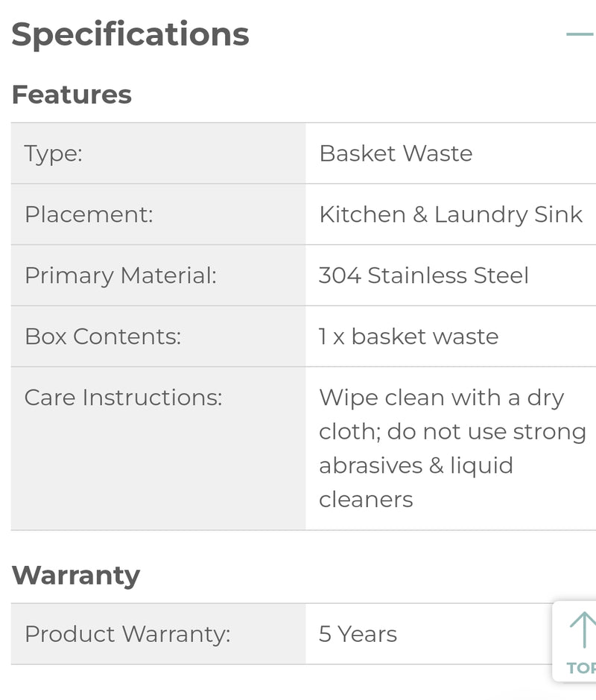
Task: Click the TOP label in the floating button
Action: click(x=581, y=668)
